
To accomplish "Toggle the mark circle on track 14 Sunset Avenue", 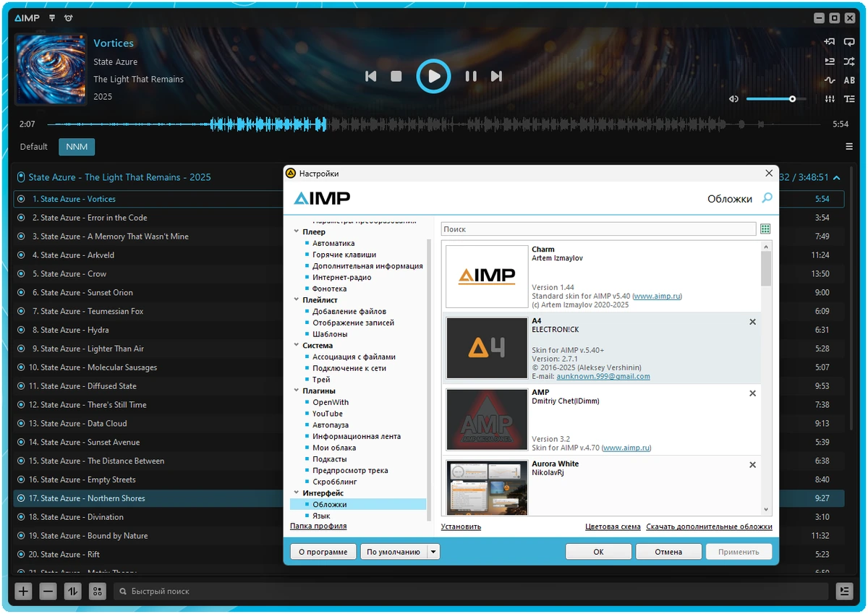I will pos(21,443).
